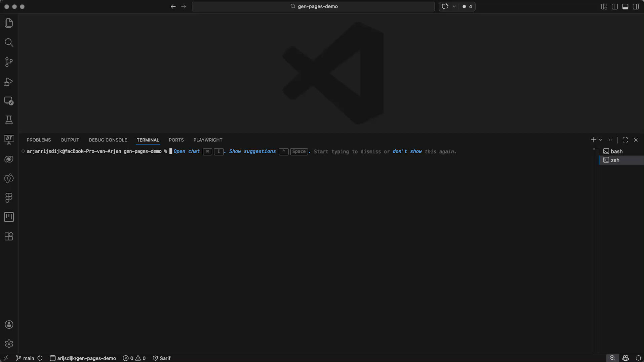Open the Manage settings gear

[x=9, y=344]
